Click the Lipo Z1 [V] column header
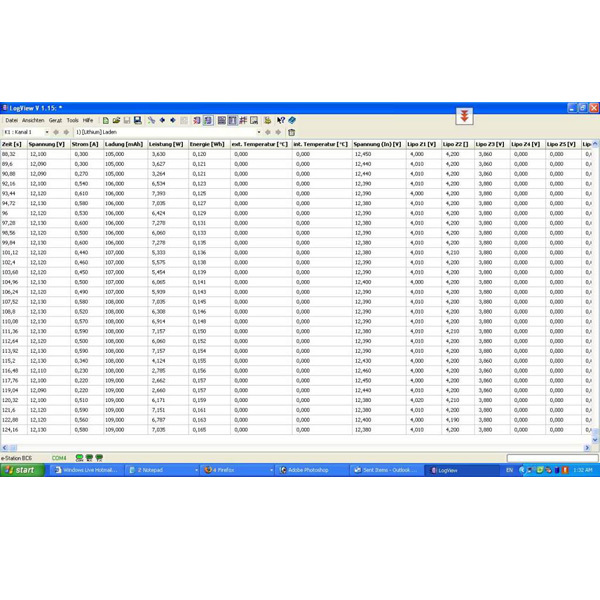This screenshot has height=600, width=600. [423, 144]
